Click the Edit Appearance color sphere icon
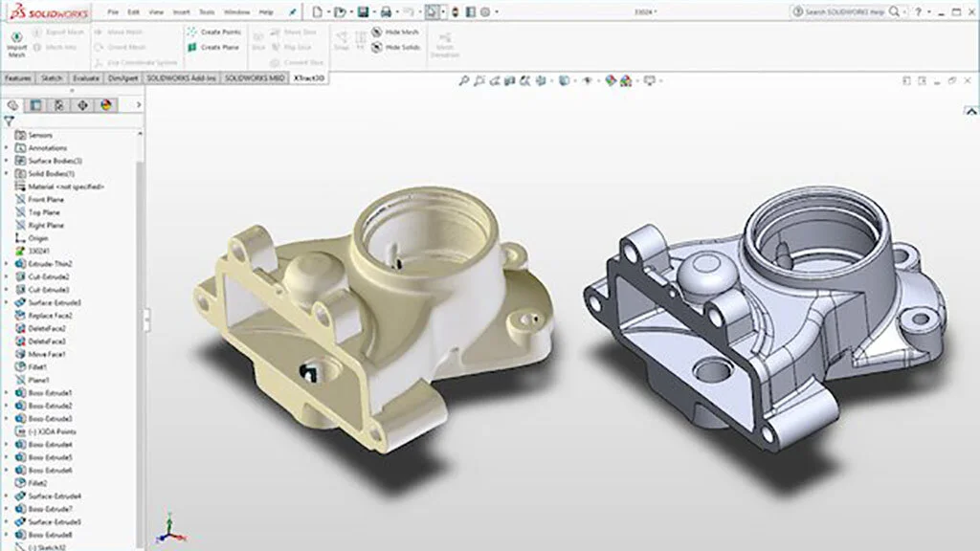Viewport: 980px width, 551px height. click(x=611, y=80)
